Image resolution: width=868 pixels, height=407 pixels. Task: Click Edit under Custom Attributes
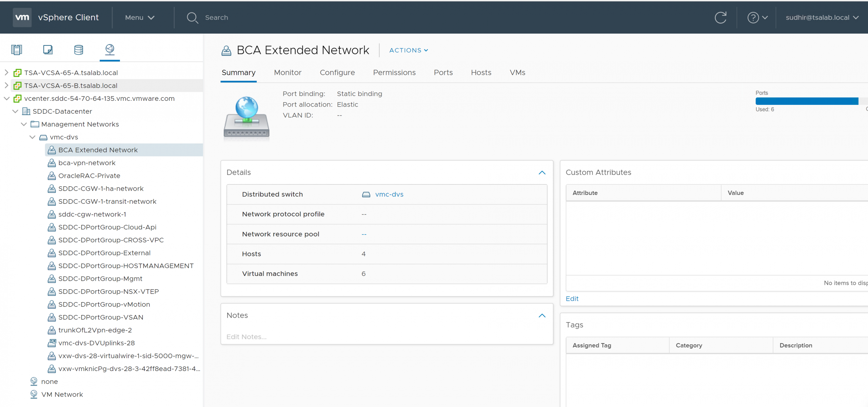[572, 299]
